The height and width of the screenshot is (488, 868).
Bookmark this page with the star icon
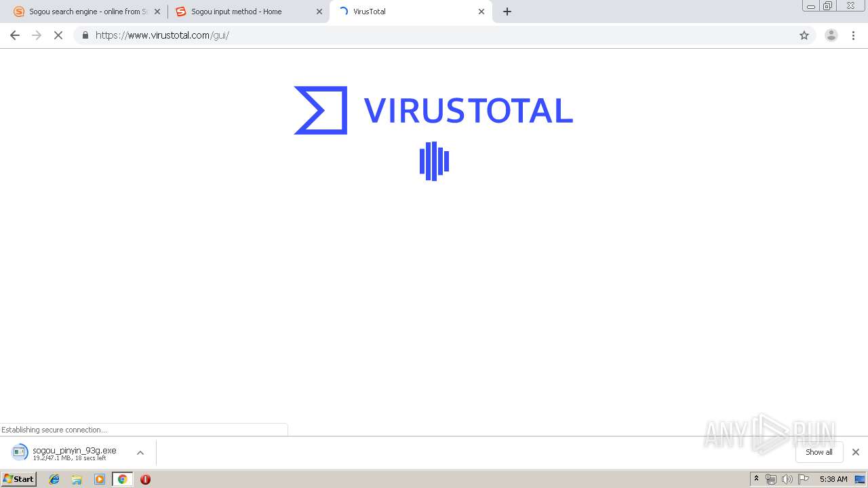804,35
